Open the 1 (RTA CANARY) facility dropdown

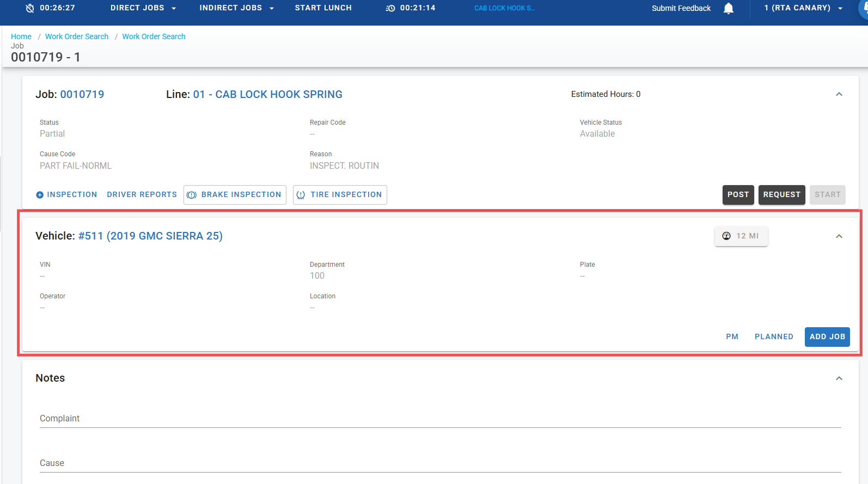point(803,8)
